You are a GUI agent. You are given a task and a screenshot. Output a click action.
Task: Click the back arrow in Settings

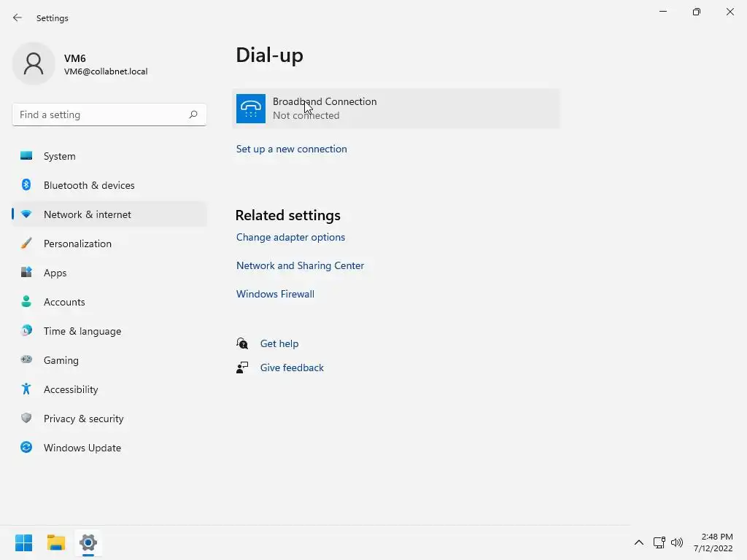tap(18, 17)
